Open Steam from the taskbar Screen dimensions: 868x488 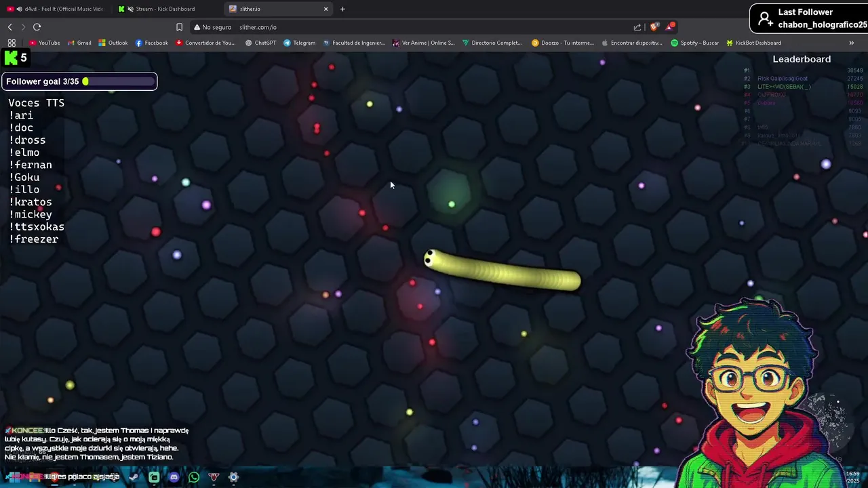(134, 477)
